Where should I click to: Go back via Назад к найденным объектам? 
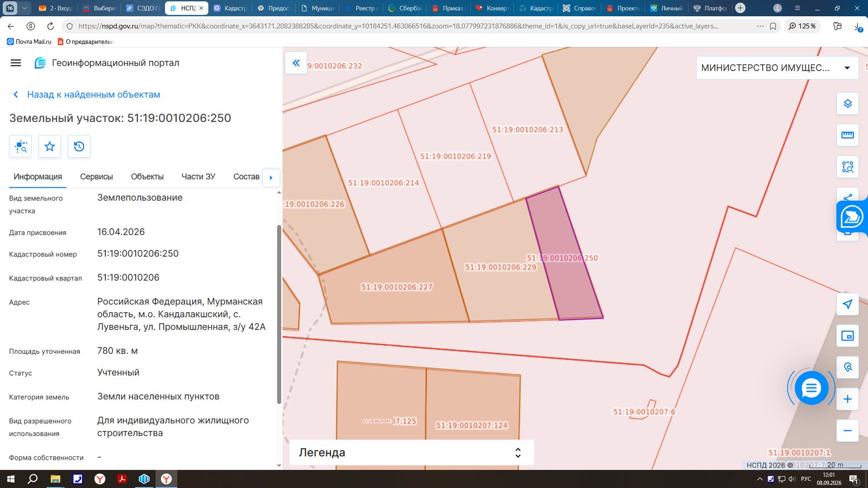[87, 95]
